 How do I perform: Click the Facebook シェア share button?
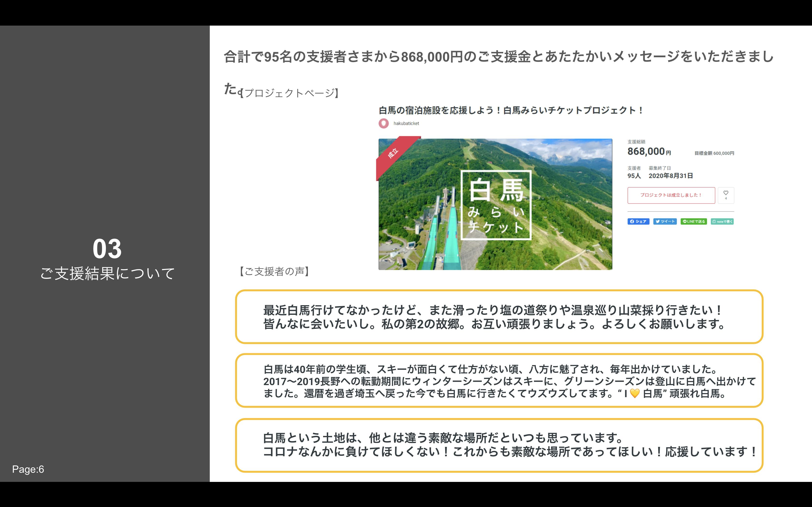point(638,221)
